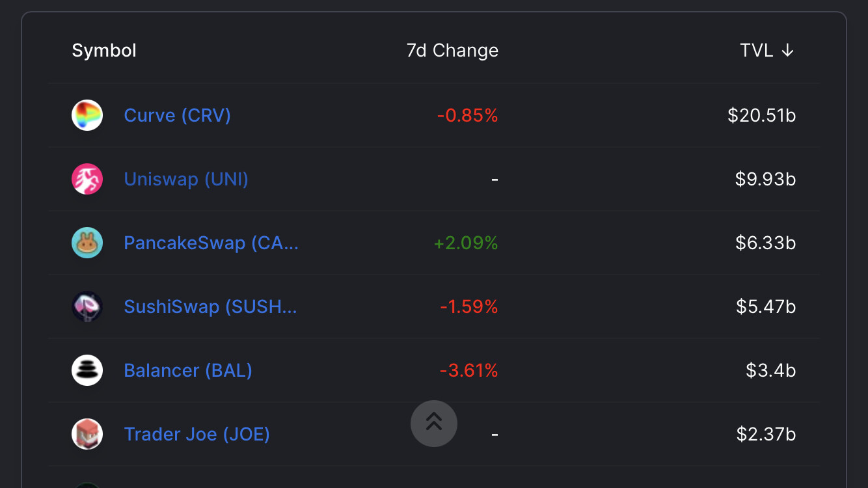Screen dimensions: 868x488
Task: Click the Balancer stacked stones logo
Action: (87, 370)
